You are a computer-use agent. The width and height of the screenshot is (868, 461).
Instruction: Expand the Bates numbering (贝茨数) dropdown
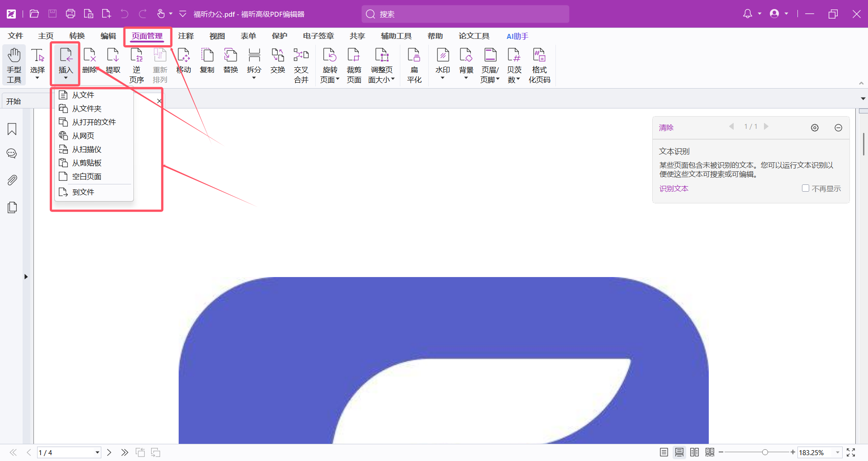tap(518, 79)
